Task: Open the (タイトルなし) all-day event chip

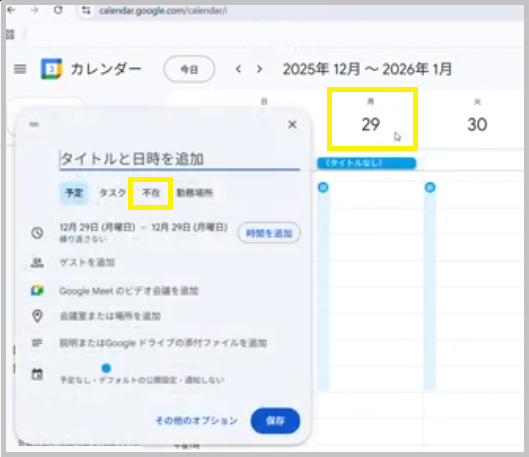Action: [x=366, y=163]
